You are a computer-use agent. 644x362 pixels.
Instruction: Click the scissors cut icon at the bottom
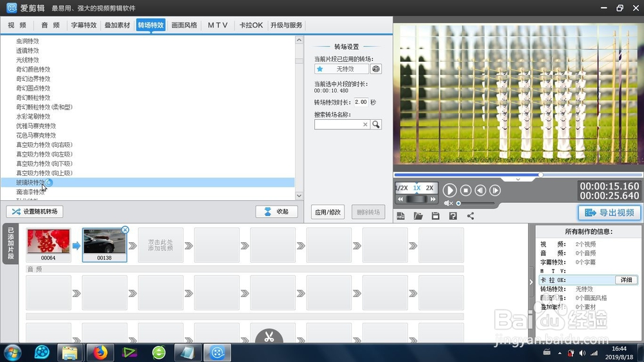click(x=269, y=337)
